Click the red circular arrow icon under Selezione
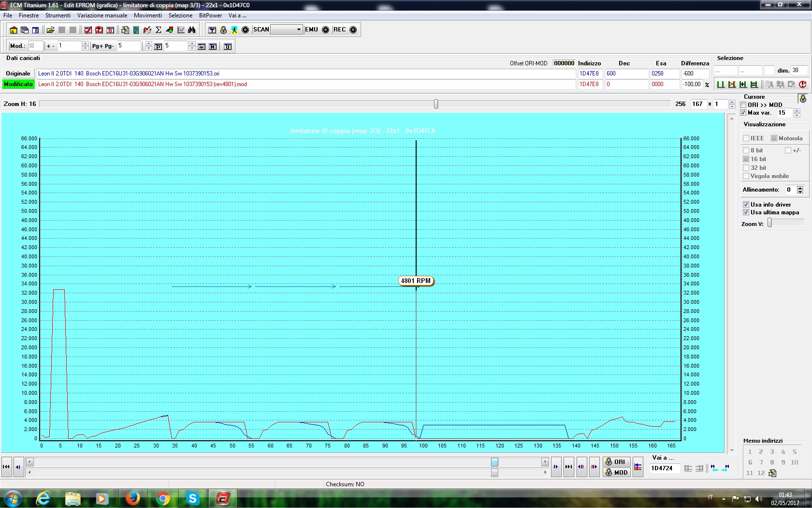Image resolution: width=812 pixels, height=508 pixels. click(x=803, y=85)
